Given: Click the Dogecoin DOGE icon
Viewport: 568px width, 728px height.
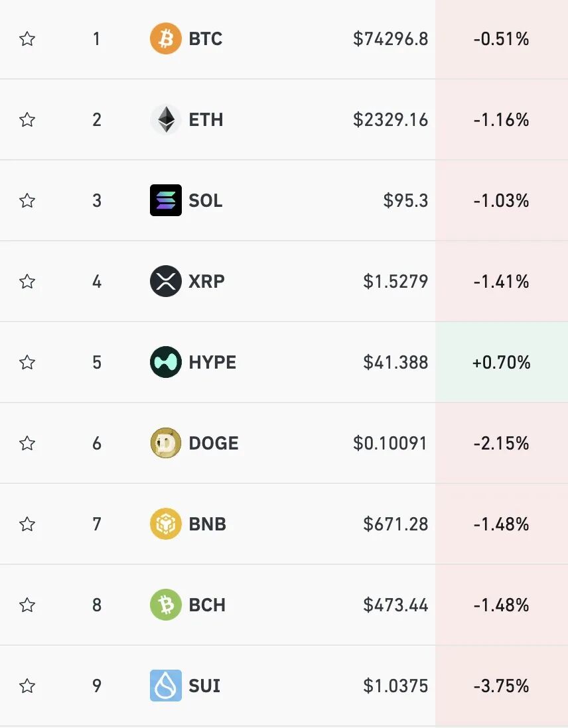Looking at the screenshot, I should tap(166, 443).
